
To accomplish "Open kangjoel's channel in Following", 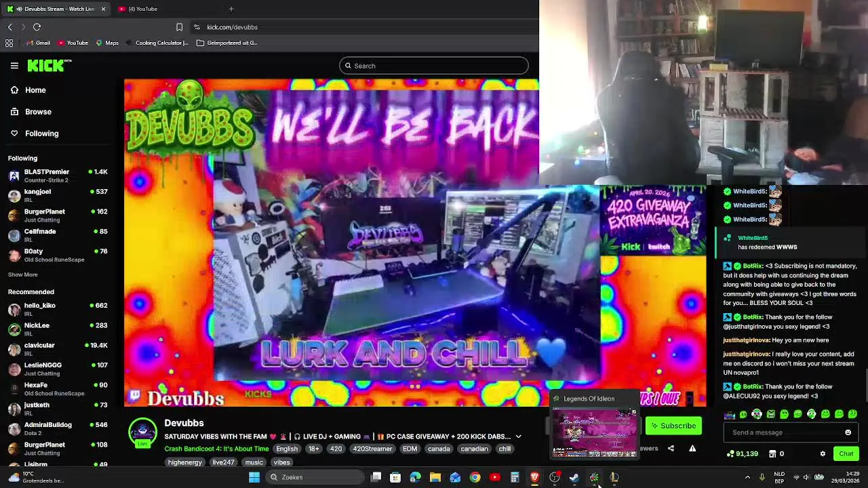I will (x=58, y=195).
